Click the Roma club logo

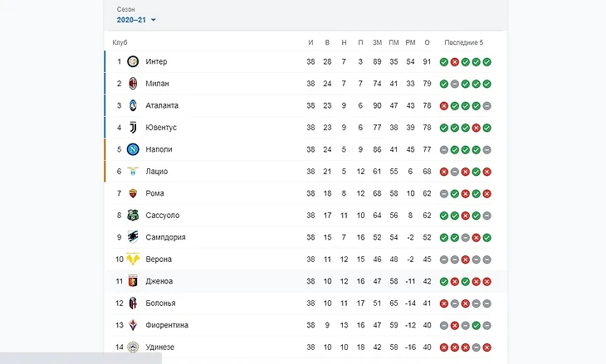click(133, 193)
